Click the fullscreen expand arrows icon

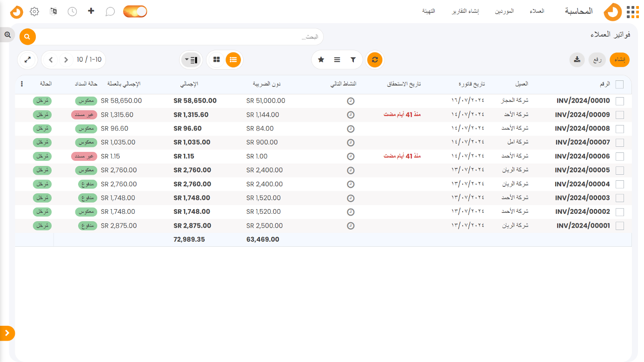pos(27,59)
